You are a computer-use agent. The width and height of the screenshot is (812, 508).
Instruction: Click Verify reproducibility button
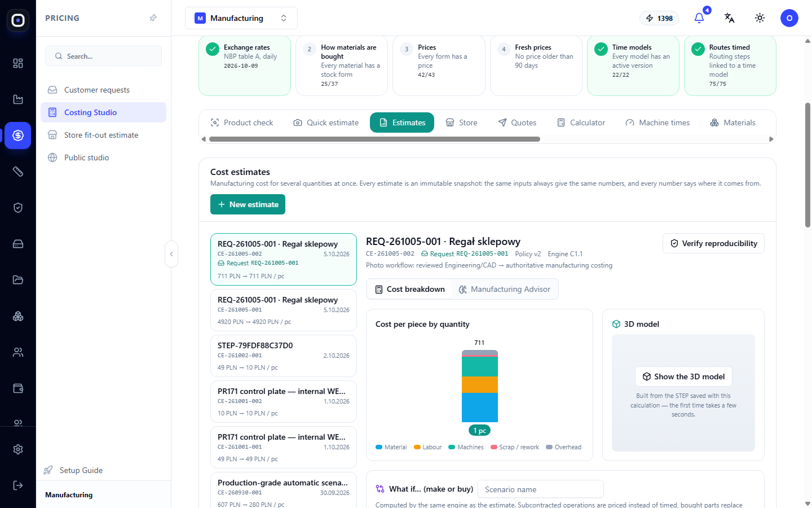[x=713, y=243]
